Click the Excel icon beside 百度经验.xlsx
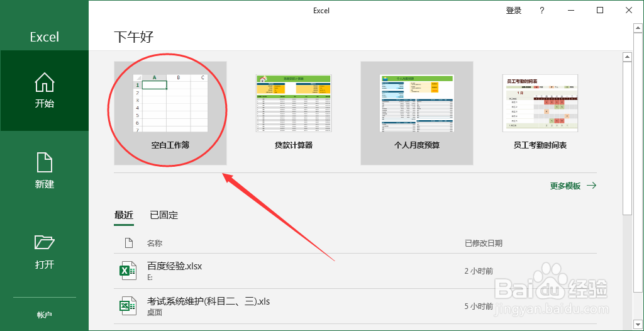This screenshot has width=644, height=331. point(128,271)
